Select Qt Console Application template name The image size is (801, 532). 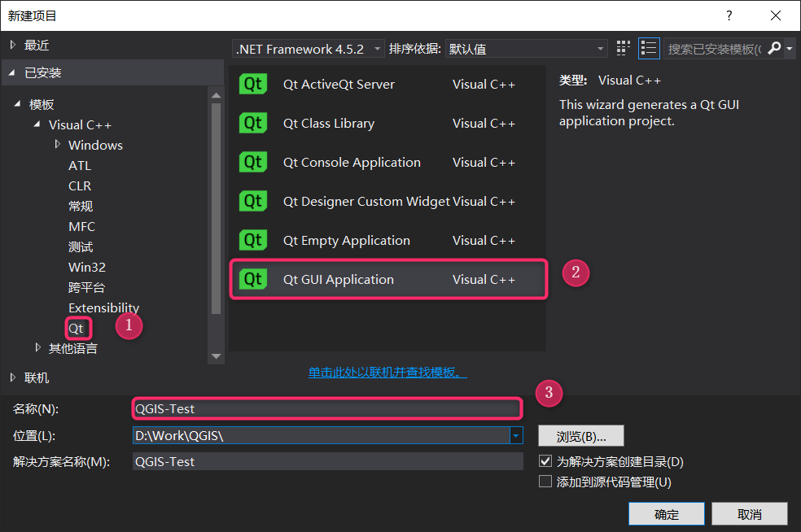352,163
